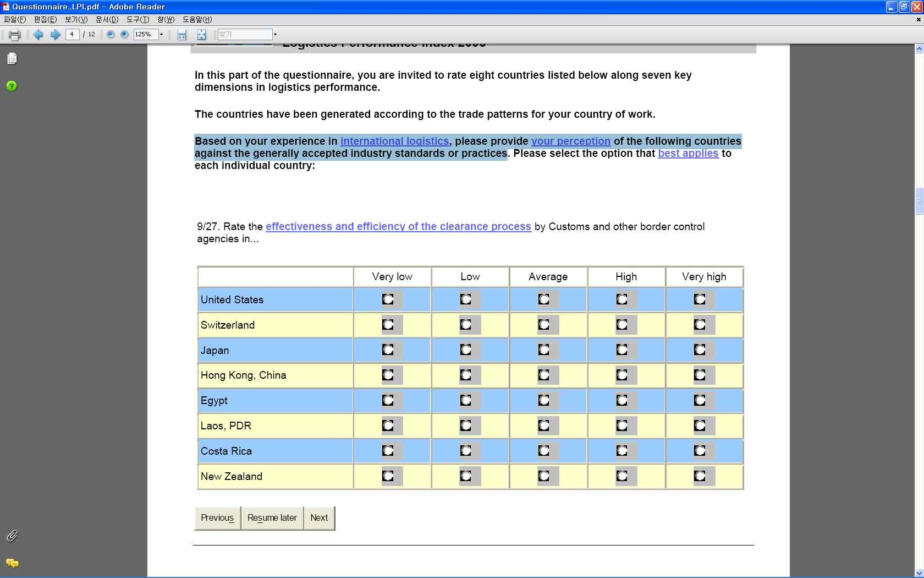The width and height of the screenshot is (924, 578).
Task: Go to next page with the right arrow
Action: pos(56,35)
